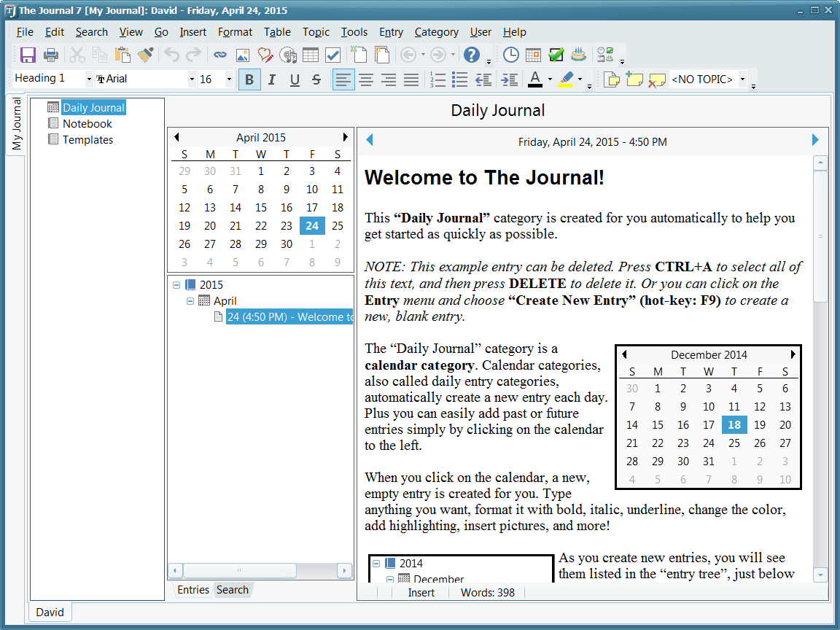Screen dimensions: 840x630
Task: Click the bulleted list icon
Action: pyautogui.click(x=459, y=79)
